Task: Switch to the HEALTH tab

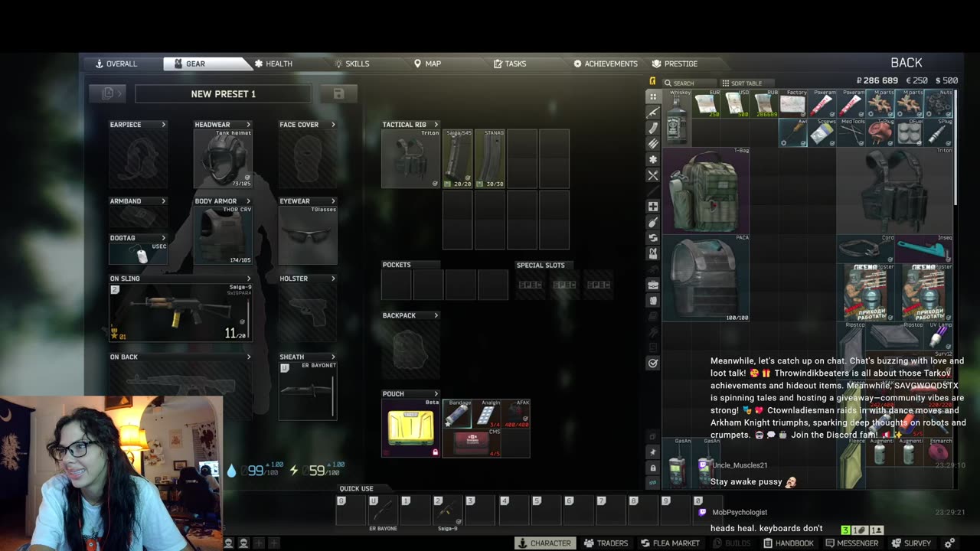Action: 273,64
